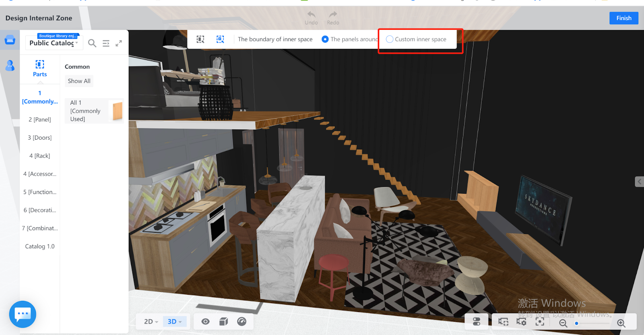This screenshot has height=335, width=644.
Task: Open the camera settings gear icon
Action: click(x=522, y=322)
